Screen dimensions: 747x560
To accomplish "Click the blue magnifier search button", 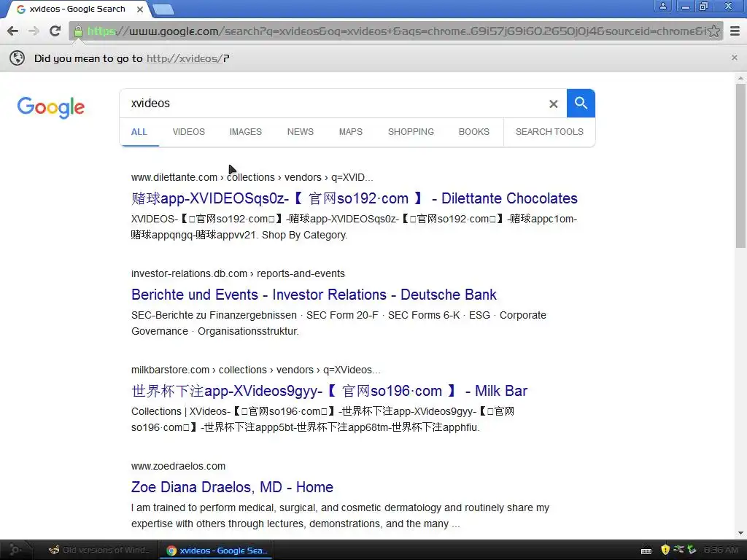I will (x=581, y=103).
